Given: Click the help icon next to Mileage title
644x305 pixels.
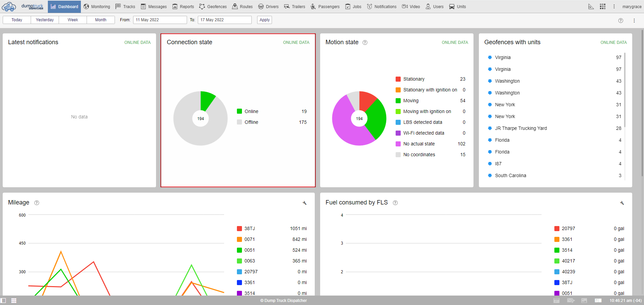Looking at the screenshot, I should coord(37,203).
